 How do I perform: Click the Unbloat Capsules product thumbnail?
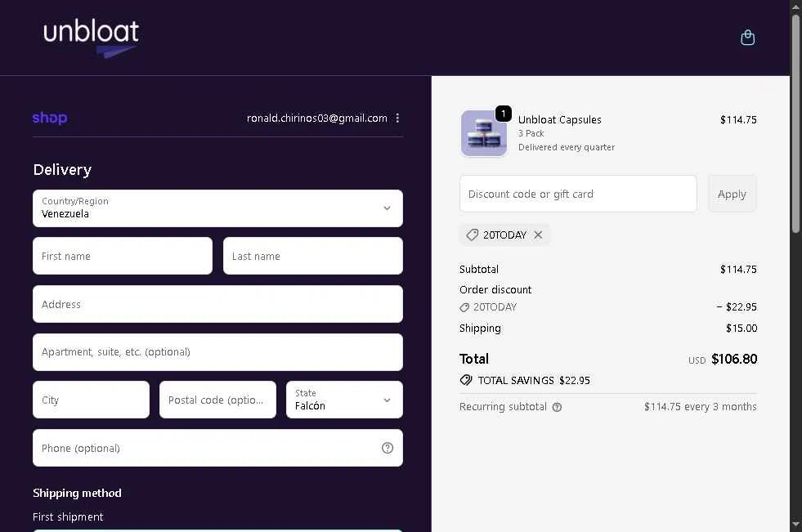tap(484, 133)
